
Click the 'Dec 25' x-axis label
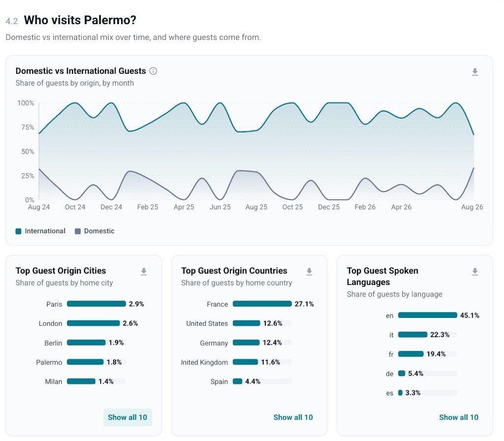point(329,207)
